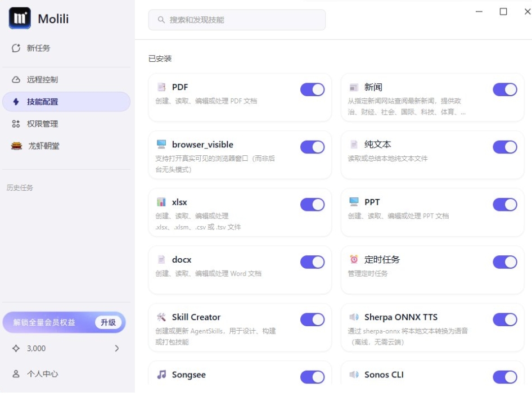Turn off the docx skill

pyautogui.click(x=313, y=262)
